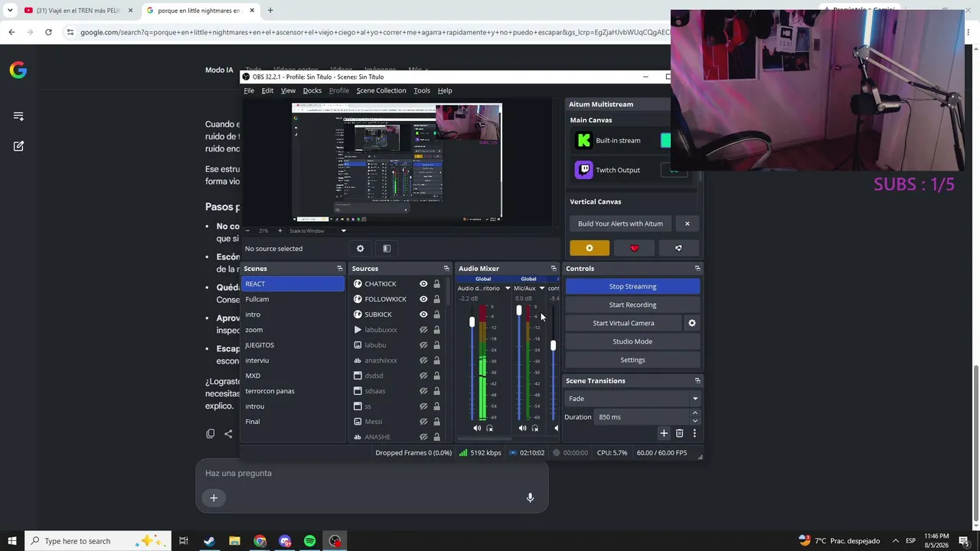Open the Docks menu in OBS

[312, 90]
